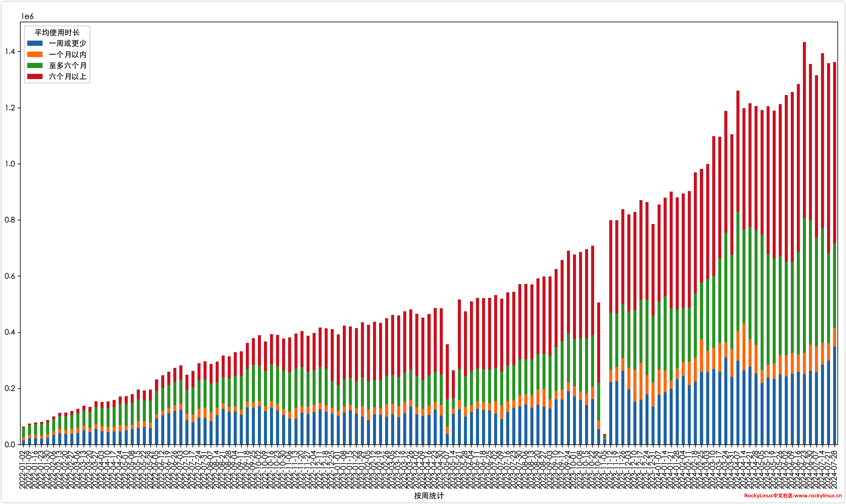Click the last date label 2024-07-28
Image resolution: width=846 pixels, height=504 pixels.
(835, 470)
